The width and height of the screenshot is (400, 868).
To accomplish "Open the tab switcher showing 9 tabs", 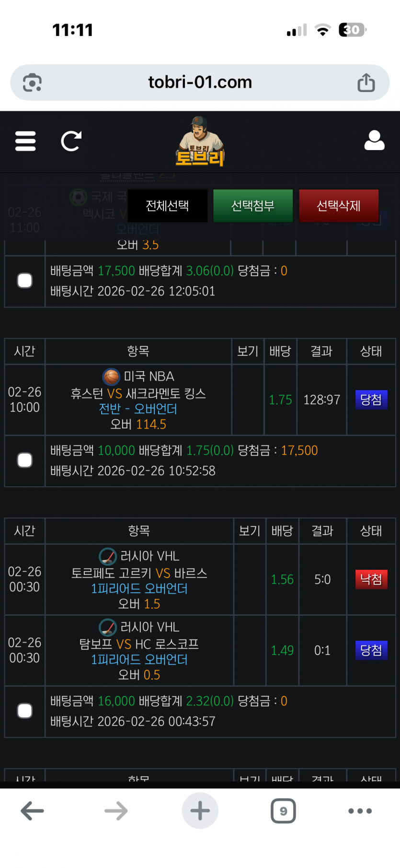I will coord(283,811).
